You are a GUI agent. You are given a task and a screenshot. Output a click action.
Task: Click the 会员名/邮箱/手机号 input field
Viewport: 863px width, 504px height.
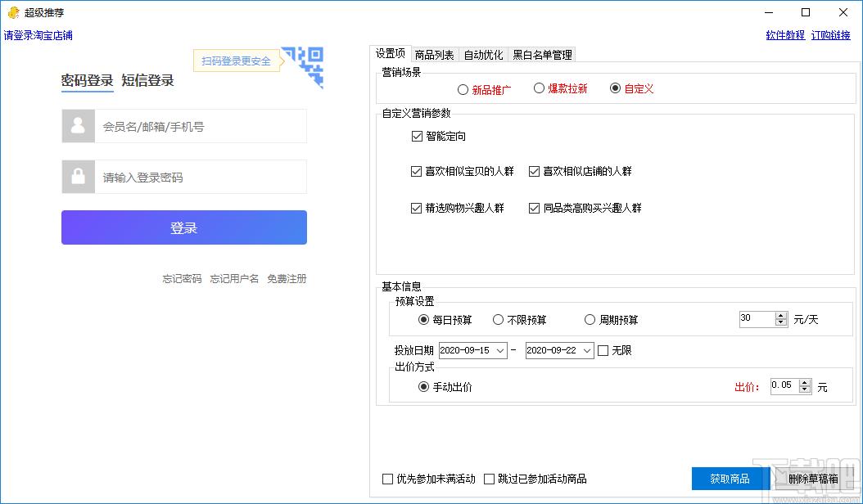[201, 126]
